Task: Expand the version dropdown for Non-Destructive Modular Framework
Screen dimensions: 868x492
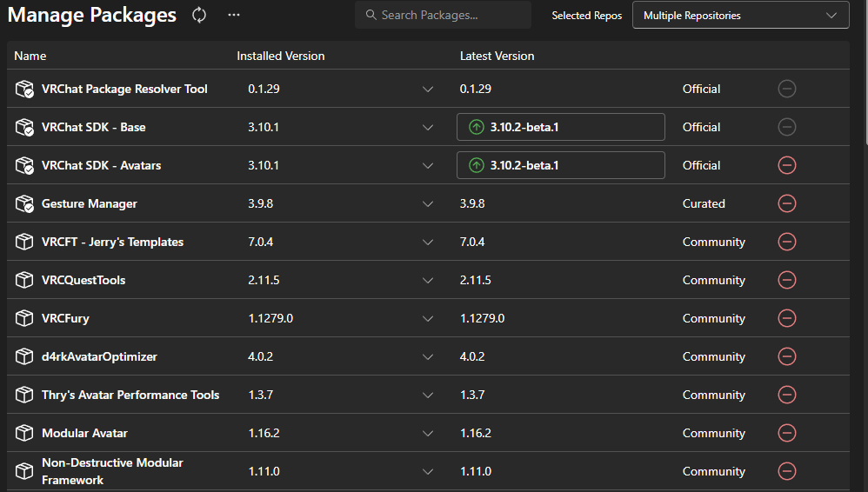Action: coord(427,471)
